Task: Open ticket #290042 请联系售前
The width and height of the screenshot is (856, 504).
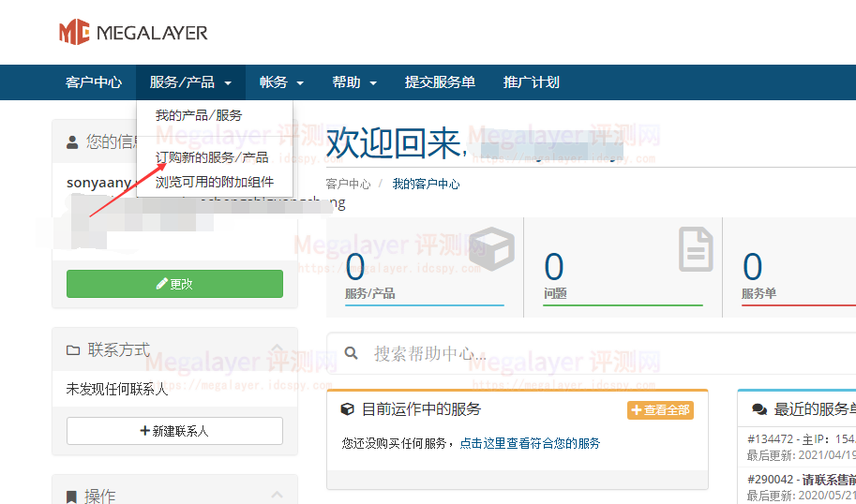Action: pyautogui.click(x=801, y=480)
